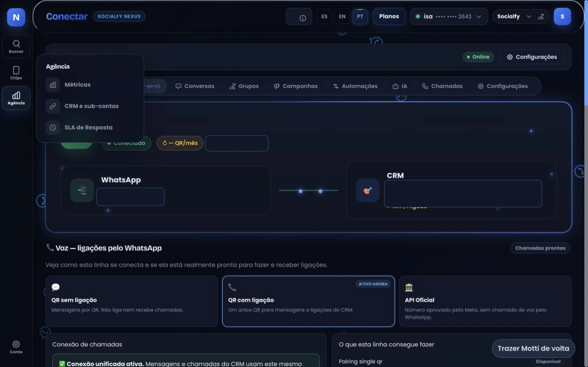
Task: Expand the isa account dropdown
Action: coord(449,17)
